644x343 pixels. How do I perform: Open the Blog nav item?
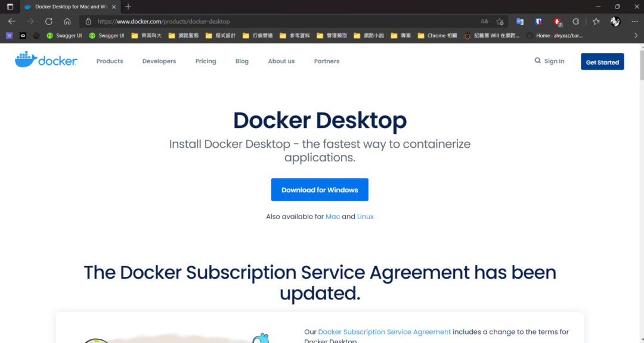(242, 61)
